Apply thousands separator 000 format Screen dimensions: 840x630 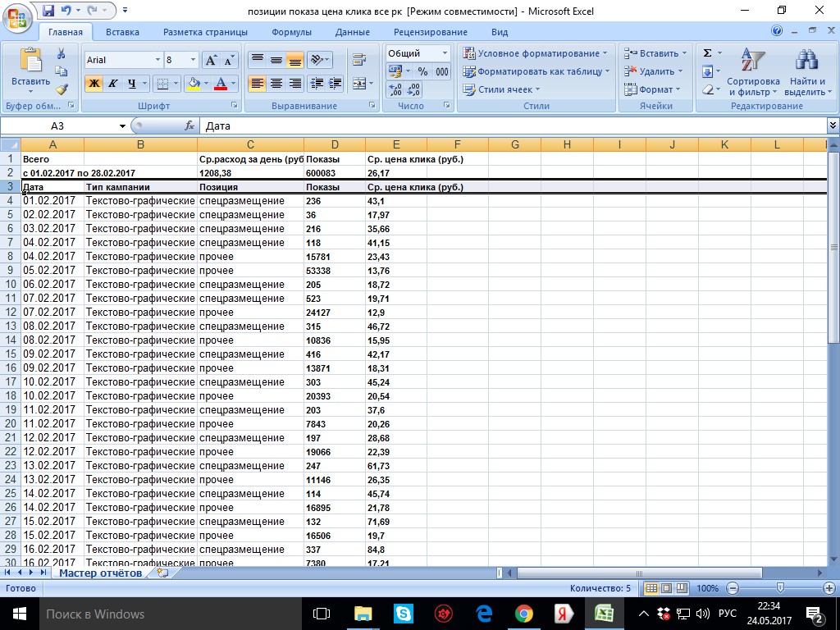pos(441,71)
